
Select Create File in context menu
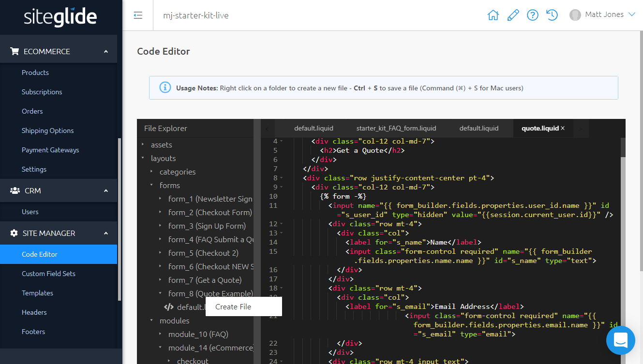click(233, 306)
